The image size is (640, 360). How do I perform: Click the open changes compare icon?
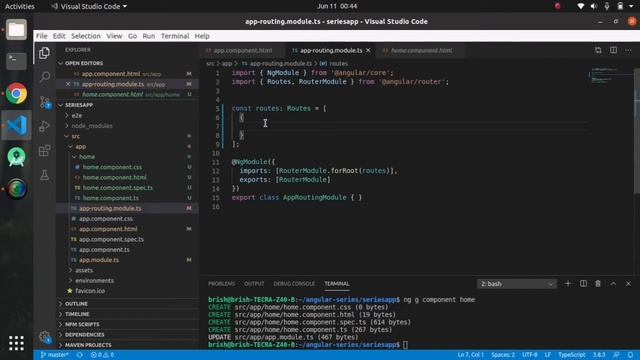598,50
